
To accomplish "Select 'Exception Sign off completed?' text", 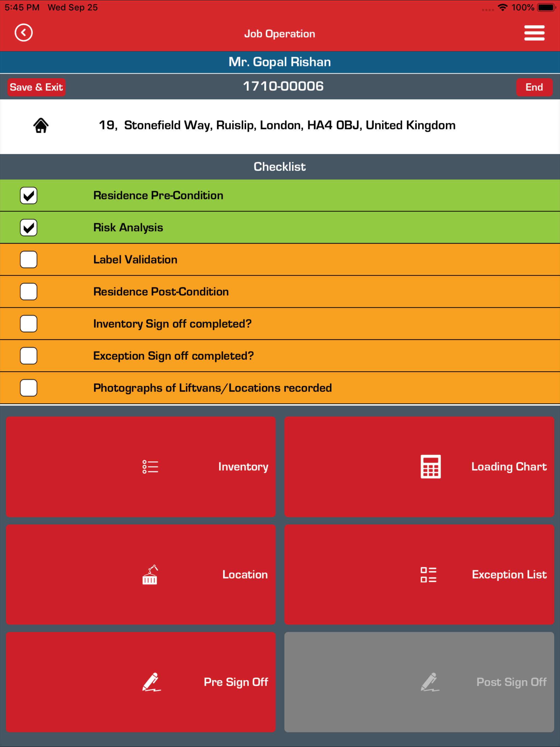I will coord(174,356).
